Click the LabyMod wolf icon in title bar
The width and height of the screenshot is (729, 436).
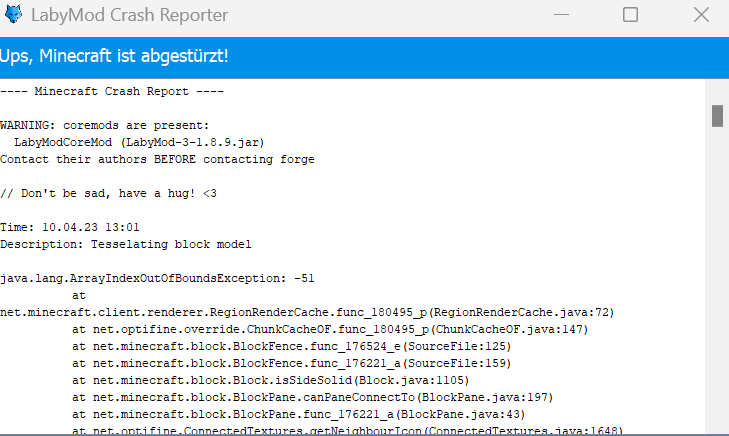(x=13, y=14)
